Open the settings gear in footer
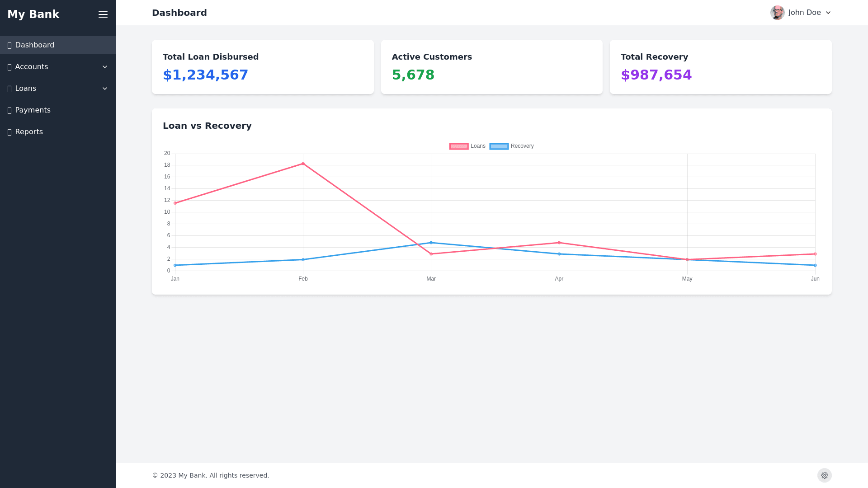Screen dimensions: 868x488 coord(824,475)
